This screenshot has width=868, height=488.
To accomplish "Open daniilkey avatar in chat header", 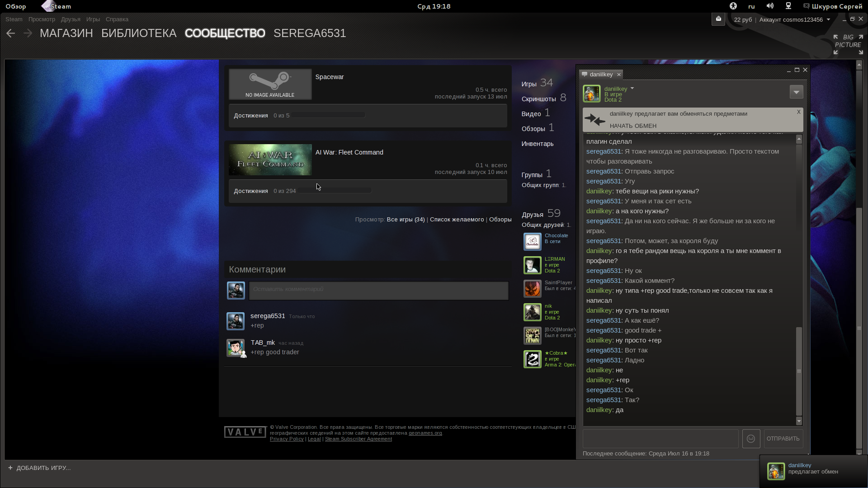I will 591,94.
